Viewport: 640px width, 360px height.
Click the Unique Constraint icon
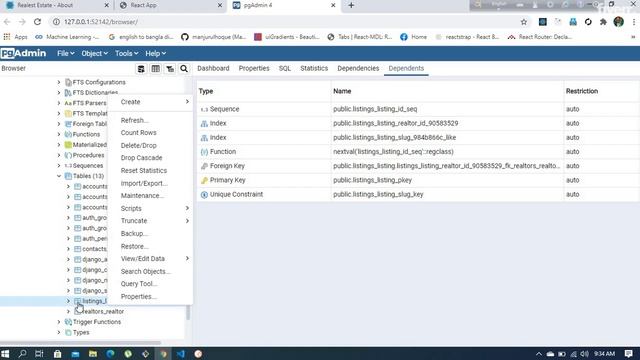(x=204, y=195)
